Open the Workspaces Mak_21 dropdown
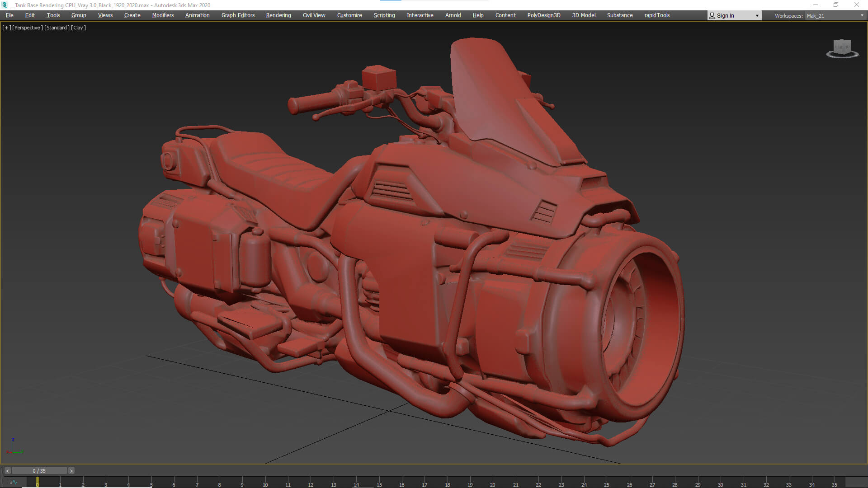This screenshot has height=488, width=868. pyautogui.click(x=835, y=16)
